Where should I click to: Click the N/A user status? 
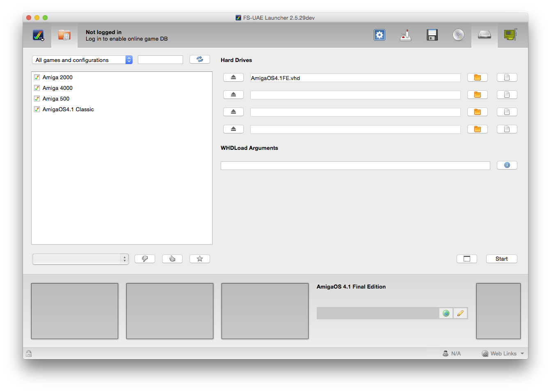pyautogui.click(x=452, y=353)
